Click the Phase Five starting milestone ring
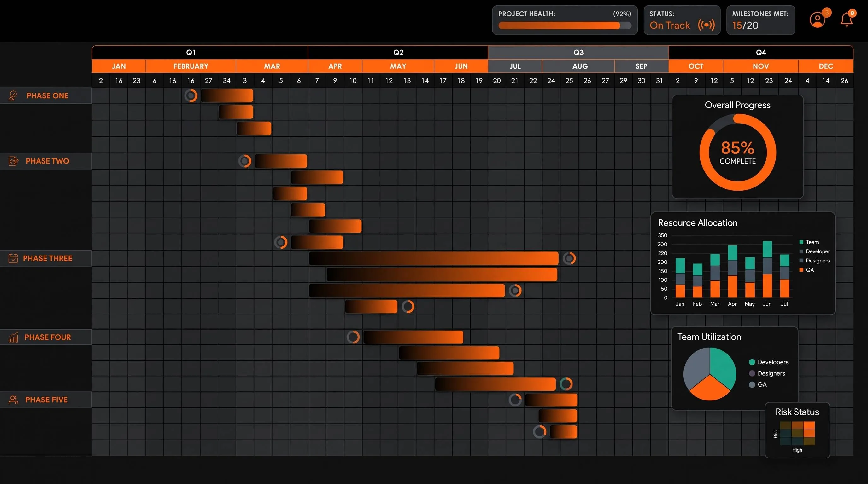Viewport: 868px width, 484px height. coord(515,400)
